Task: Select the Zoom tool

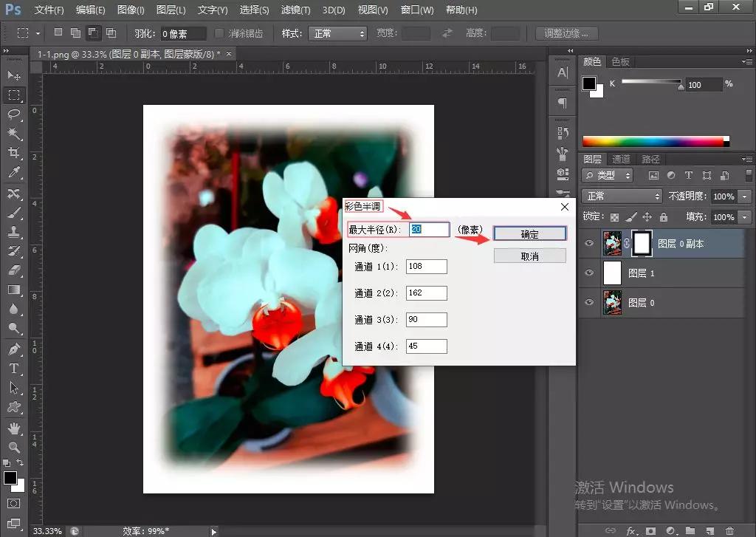Action: (x=15, y=447)
